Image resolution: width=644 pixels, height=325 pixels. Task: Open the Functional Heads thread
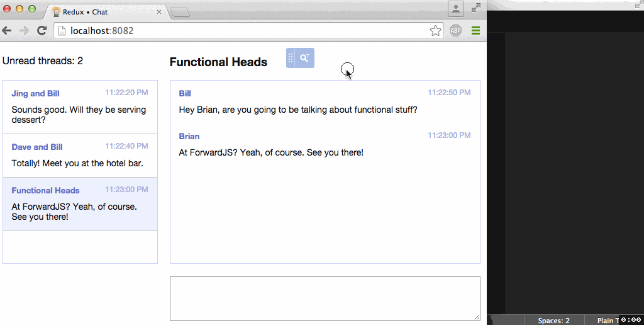click(80, 204)
